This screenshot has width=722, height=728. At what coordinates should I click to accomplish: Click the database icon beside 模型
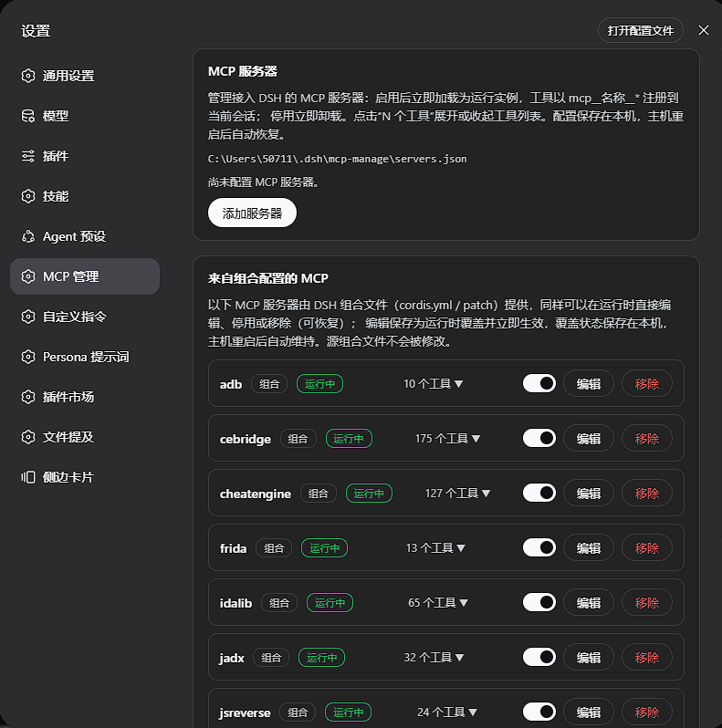coord(28,116)
